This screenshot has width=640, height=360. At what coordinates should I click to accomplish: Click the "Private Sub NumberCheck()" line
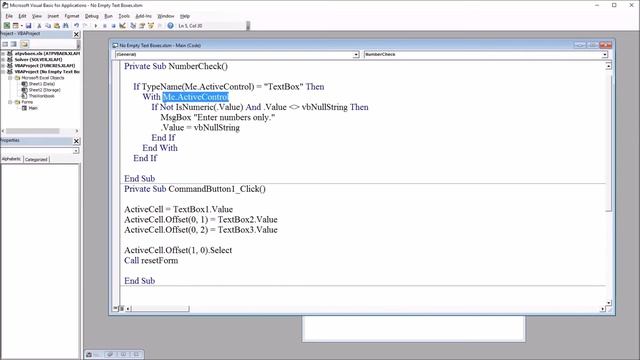pyautogui.click(x=176, y=66)
